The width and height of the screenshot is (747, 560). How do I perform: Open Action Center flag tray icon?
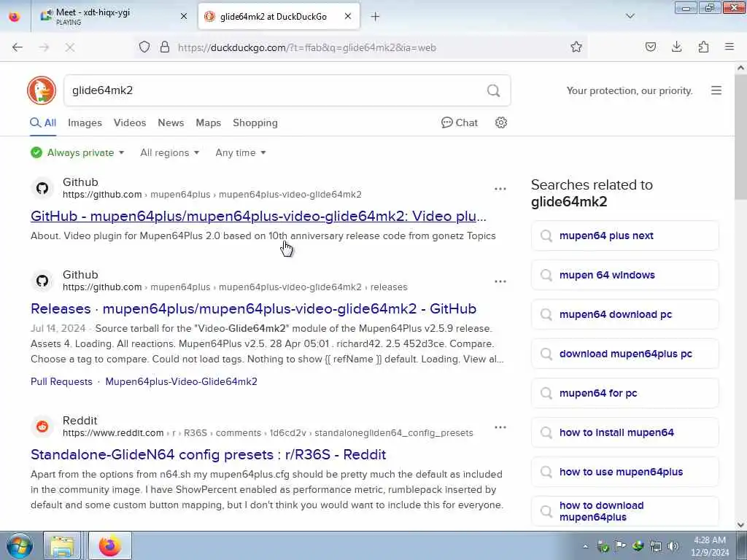pos(620,545)
